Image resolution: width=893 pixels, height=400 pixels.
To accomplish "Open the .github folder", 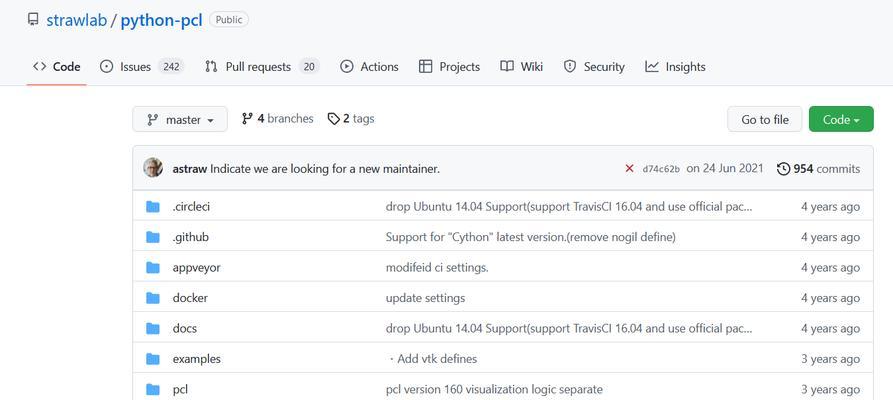I will [191, 237].
